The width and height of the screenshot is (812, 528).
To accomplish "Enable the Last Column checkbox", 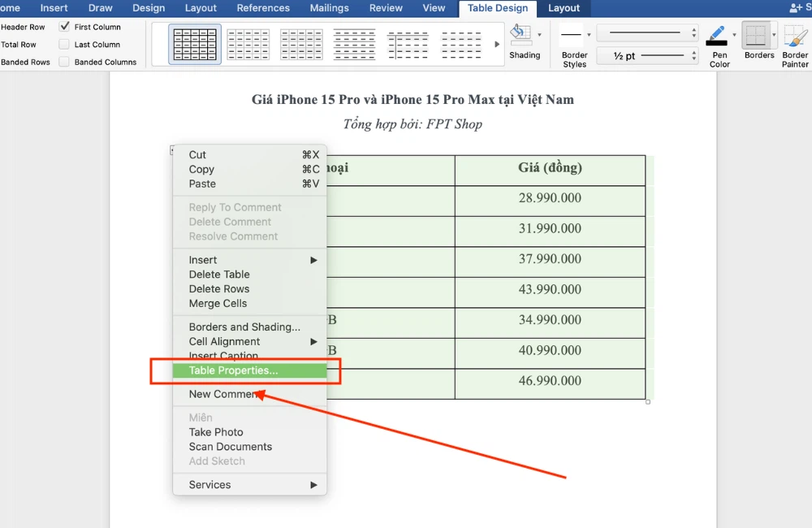I will [x=64, y=45].
